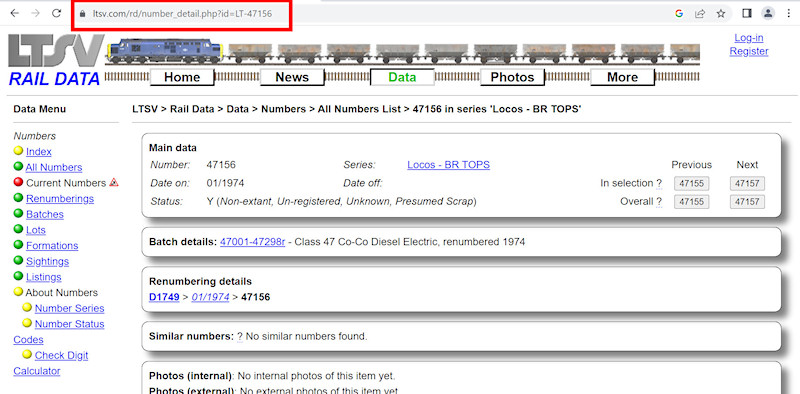The image size is (800, 394).
Task: Click the green bullet beside Batches
Action: point(18,213)
